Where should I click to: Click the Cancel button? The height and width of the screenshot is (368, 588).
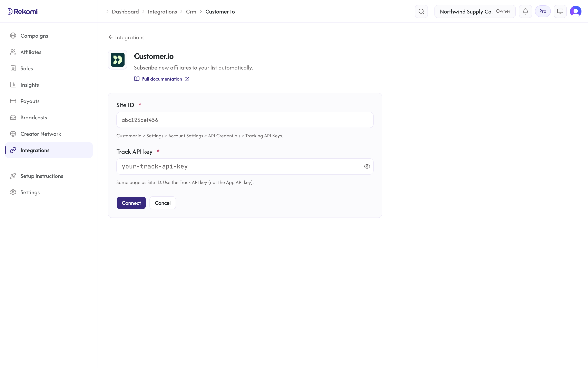[x=163, y=203]
